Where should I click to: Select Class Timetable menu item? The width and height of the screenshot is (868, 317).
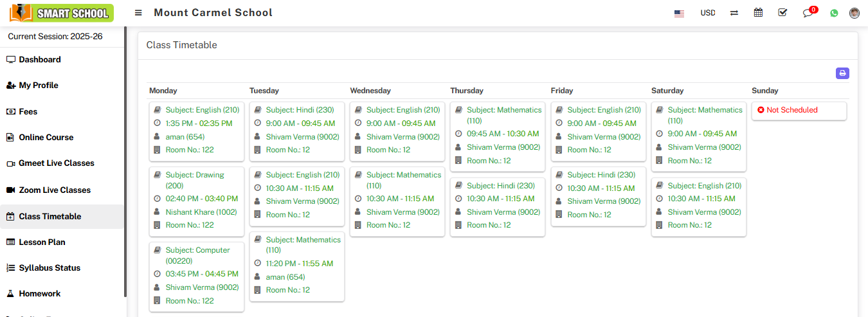coord(63,217)
